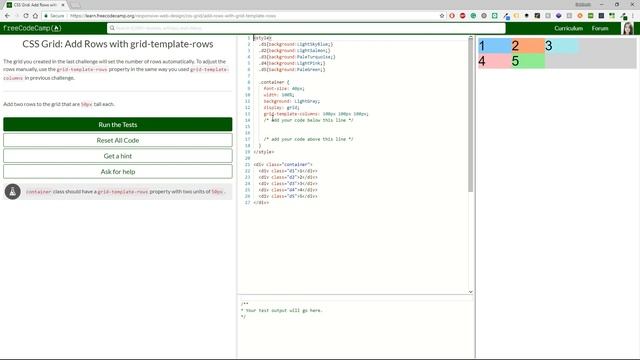Open the browser home page icon
Image resolution: width=640 pixels, height=360 pixels.
click(35, 16)
